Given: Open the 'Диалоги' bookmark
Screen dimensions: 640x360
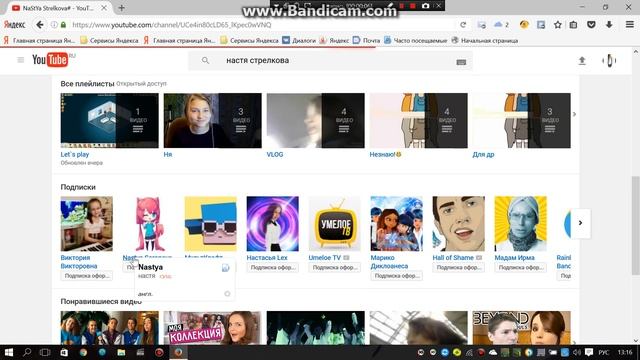Looking at the screenshot, I should tap(299, 40).
